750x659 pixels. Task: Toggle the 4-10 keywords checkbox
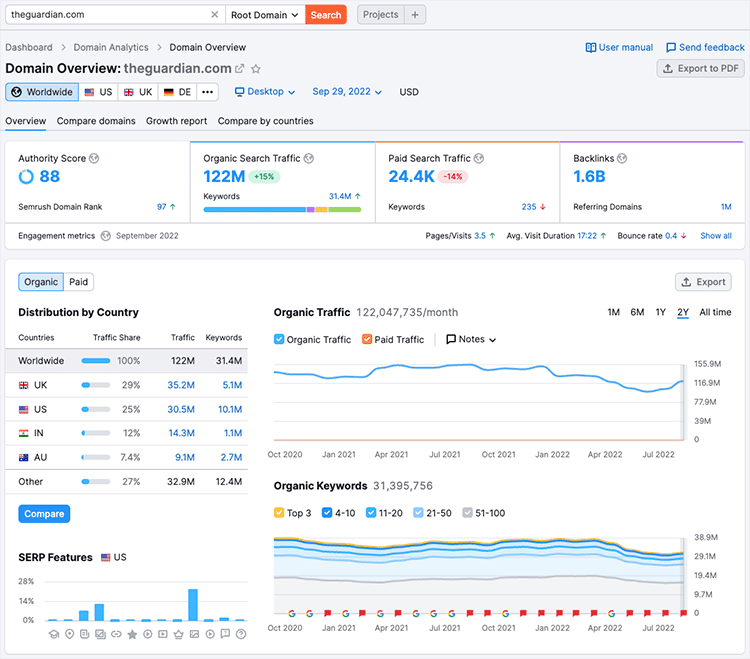(327, 513)
